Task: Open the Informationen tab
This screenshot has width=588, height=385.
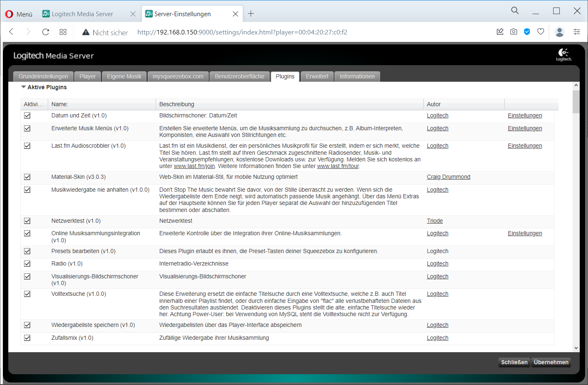Action: (357, 76)
